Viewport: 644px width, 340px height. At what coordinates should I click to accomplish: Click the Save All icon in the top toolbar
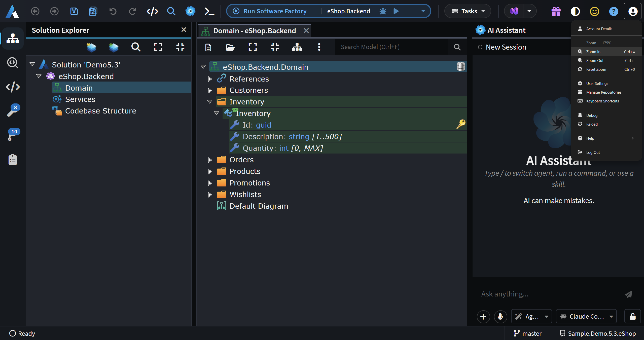click(x=93, y=11)
